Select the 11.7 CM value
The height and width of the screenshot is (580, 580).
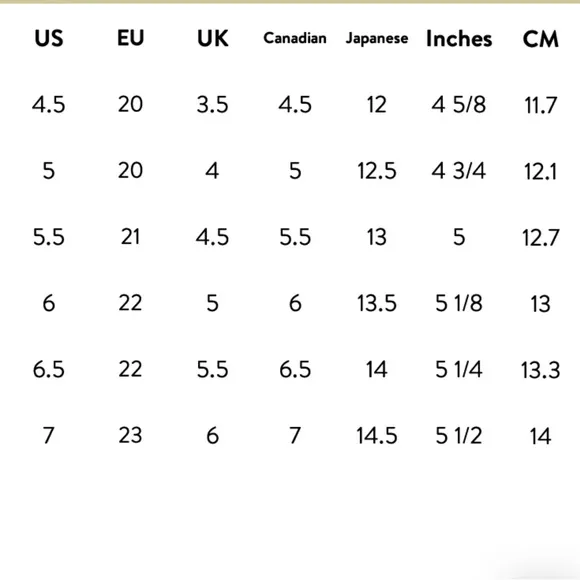coord(540,105)
